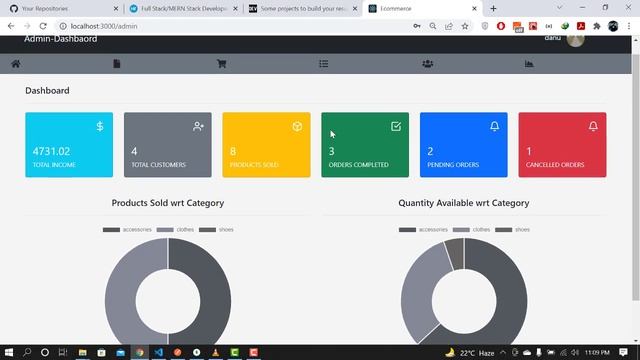
Task: Toggle clothes legend in Quantity Available chart
Action: (471, 230)
